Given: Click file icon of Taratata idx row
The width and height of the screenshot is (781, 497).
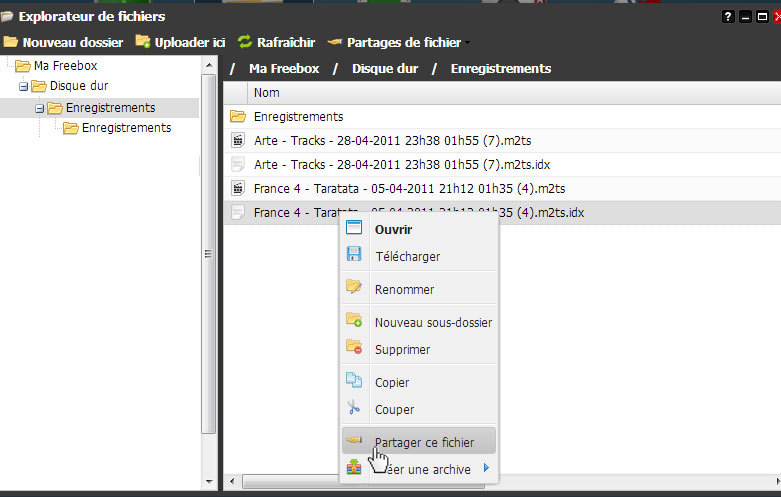Looking at the screenshot, I should 238,212.
